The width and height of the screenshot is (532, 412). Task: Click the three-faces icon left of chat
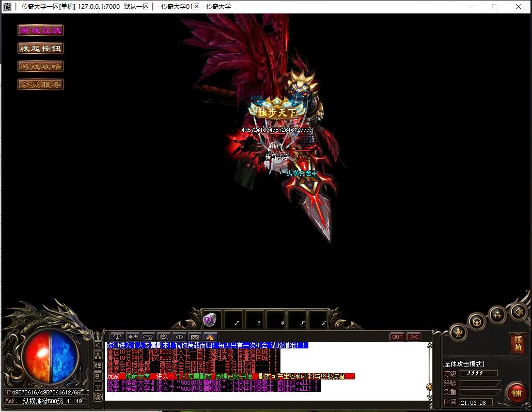98,386
